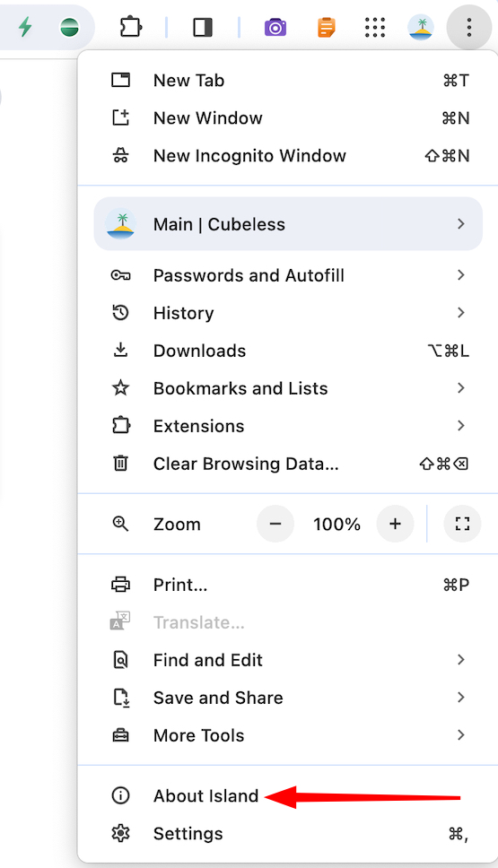Open the nine-dot apps grid icon
Screen dimensions: 498x868
coord(375,27)
